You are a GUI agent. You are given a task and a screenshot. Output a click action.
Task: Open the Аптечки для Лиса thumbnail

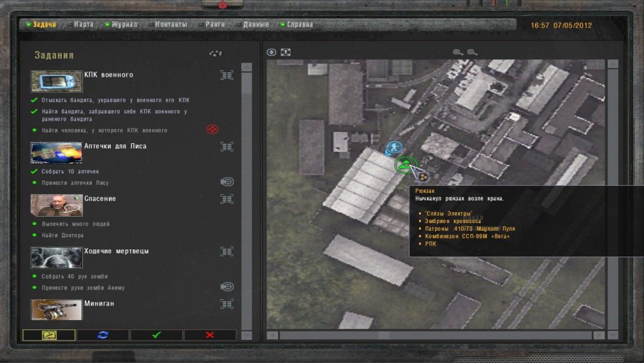[57, 153]
